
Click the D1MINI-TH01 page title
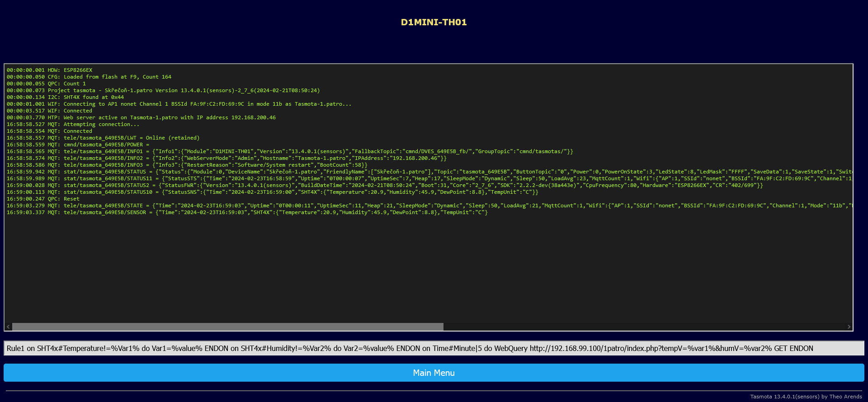click(434, 22)
